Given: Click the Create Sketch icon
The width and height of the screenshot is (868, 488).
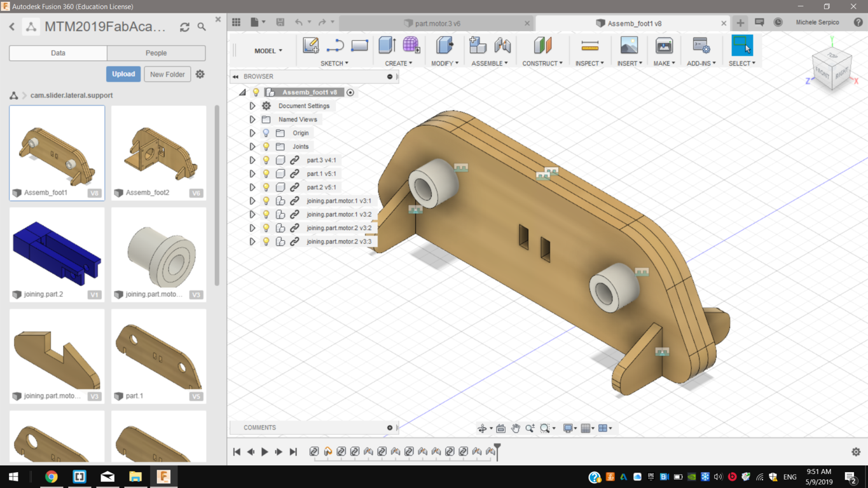Looking at the screenshot, I should click(x=310, y=45).
